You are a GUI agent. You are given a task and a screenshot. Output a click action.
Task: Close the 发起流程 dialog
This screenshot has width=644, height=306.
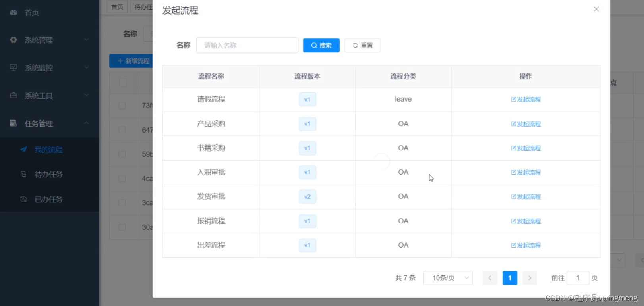[596, 9]
